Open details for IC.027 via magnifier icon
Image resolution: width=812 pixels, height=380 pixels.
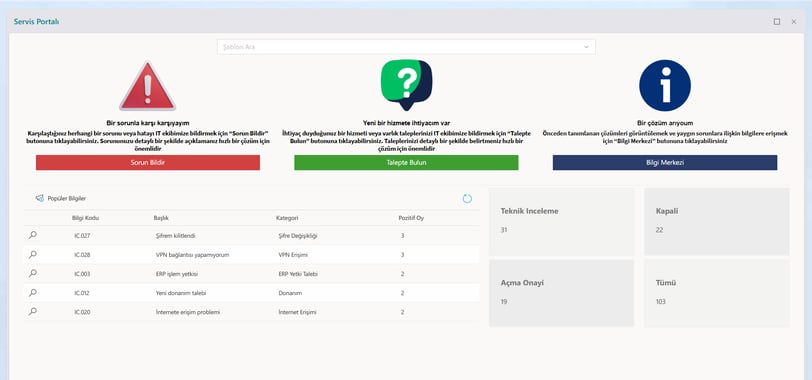coord(33,235)
